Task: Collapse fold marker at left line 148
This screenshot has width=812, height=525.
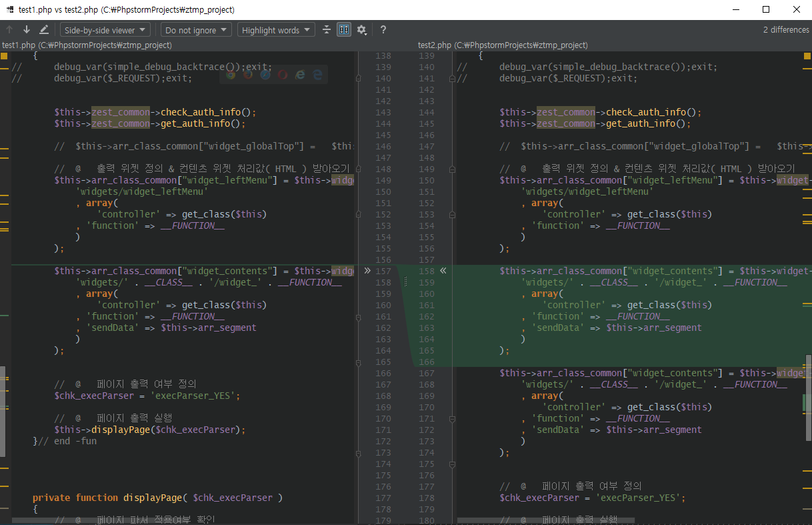Action: click(x=359, y=169)
